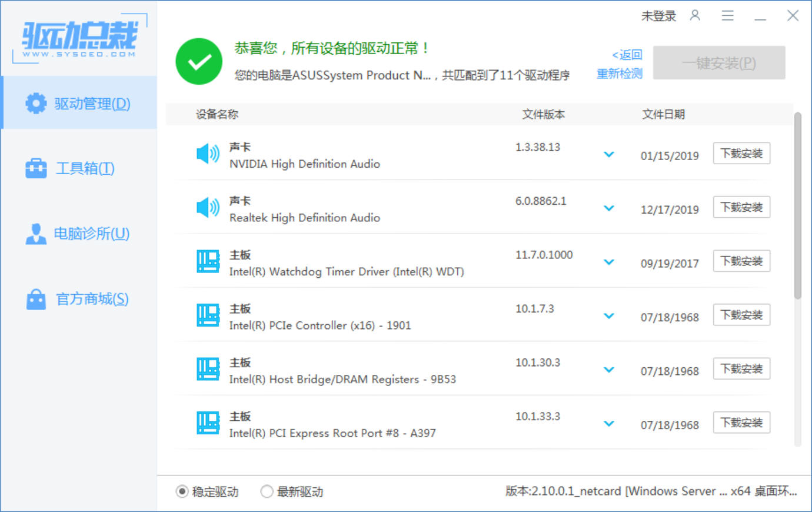The image size is (812, 512).
Task: Click 下载安装 for Intel Watchdog Timer Driver
Action: [741, 261]
